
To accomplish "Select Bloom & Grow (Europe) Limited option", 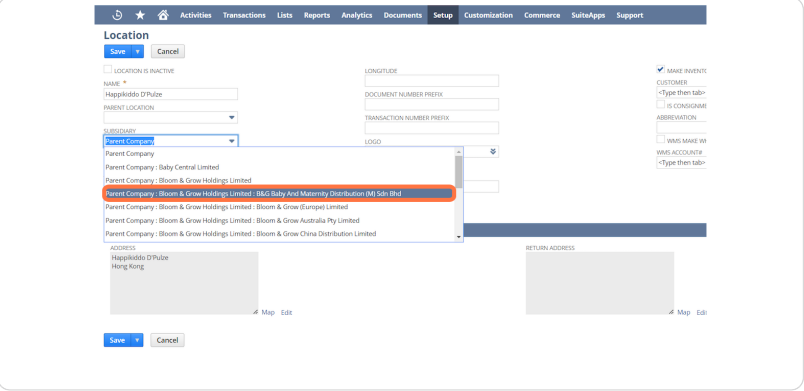I will pos(279,207).
